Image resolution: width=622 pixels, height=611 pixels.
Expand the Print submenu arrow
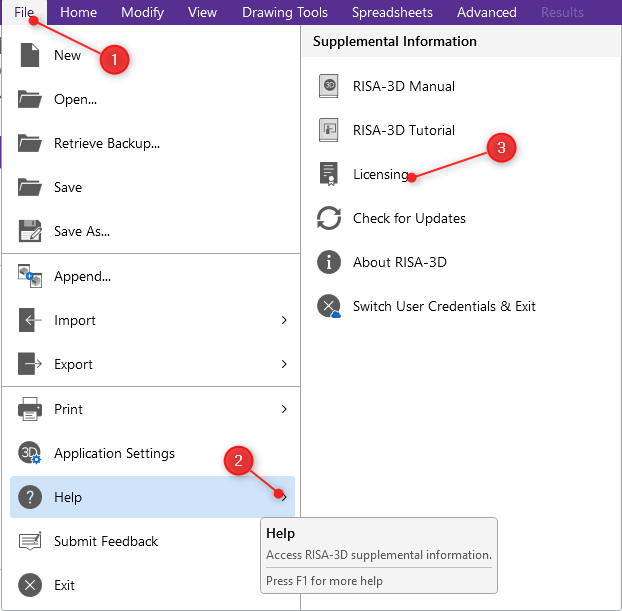point(284,409)
